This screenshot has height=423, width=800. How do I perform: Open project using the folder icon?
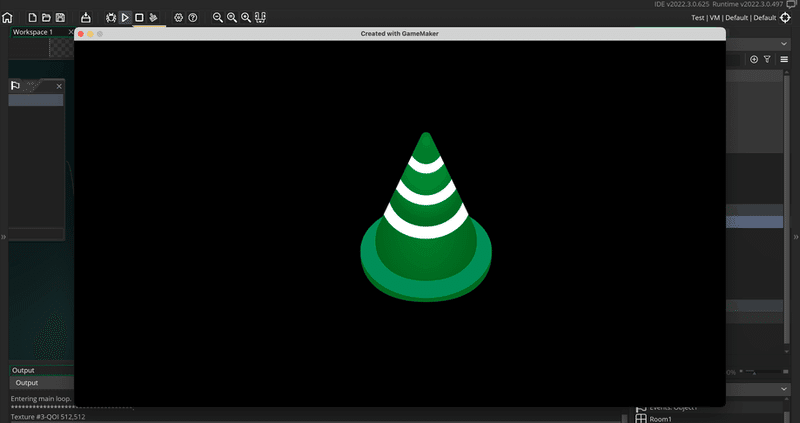(x=46, y=18)
